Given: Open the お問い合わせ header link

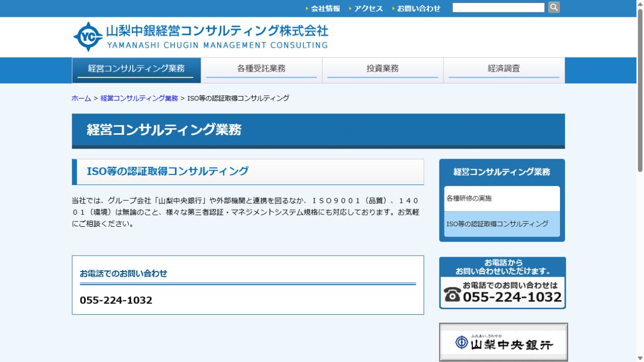Looking at the screenshot, I should click(418, 8).
